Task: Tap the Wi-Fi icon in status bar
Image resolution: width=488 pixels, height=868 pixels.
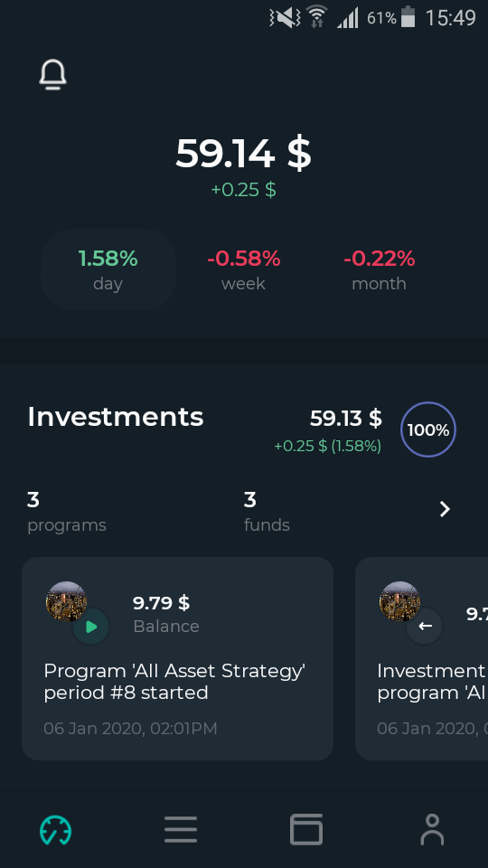Action: coord(317,16)
